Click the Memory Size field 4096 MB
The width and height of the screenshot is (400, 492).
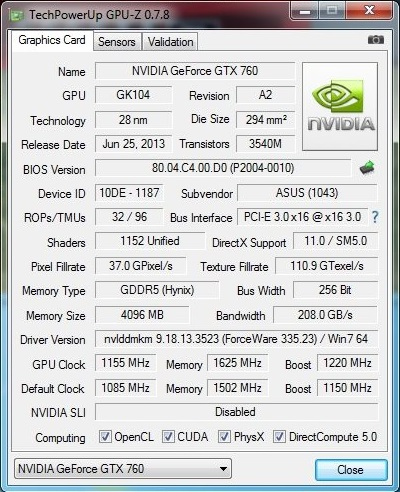[142, 315]
